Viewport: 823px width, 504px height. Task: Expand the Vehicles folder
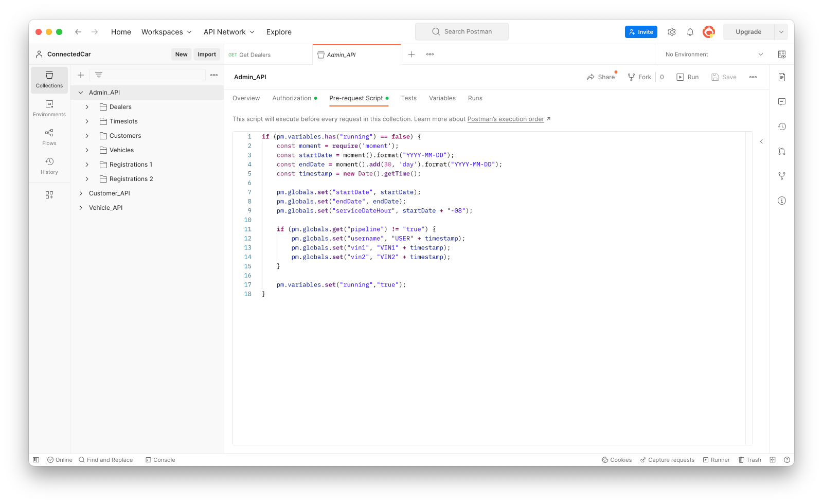pos(87,150)
